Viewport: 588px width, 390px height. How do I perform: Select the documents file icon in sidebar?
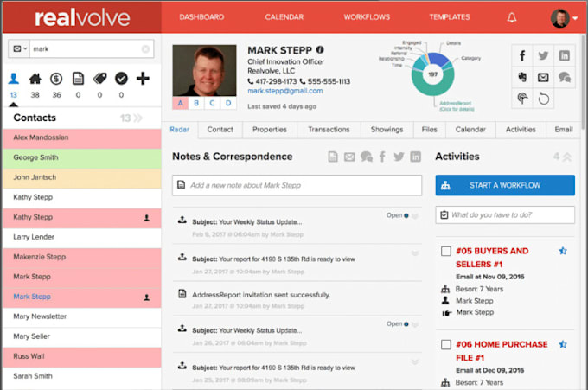point(78,79)
